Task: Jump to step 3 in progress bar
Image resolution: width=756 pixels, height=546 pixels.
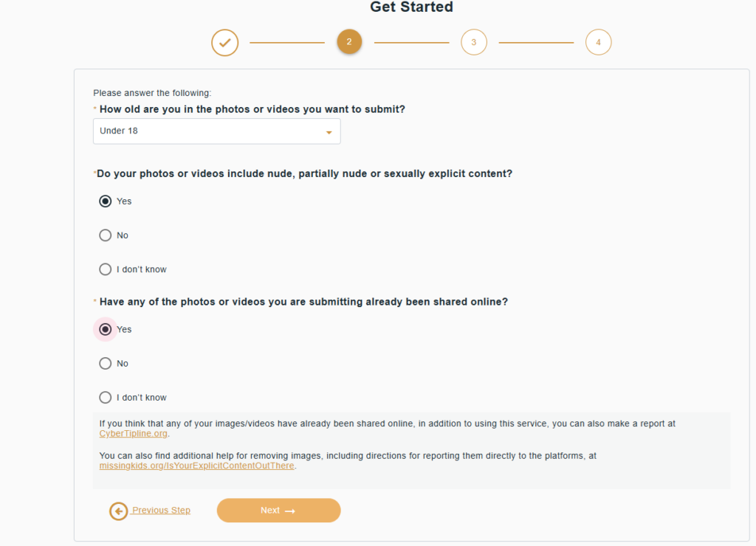Action: pyautogui.click(x=474, y=42)
